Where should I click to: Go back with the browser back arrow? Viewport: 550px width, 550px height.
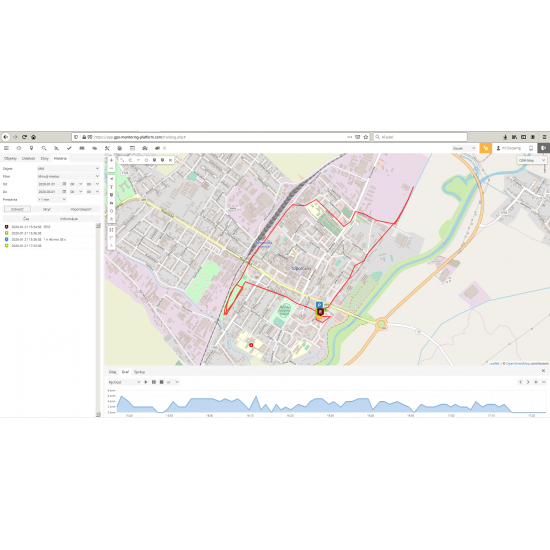pos(6,137)
